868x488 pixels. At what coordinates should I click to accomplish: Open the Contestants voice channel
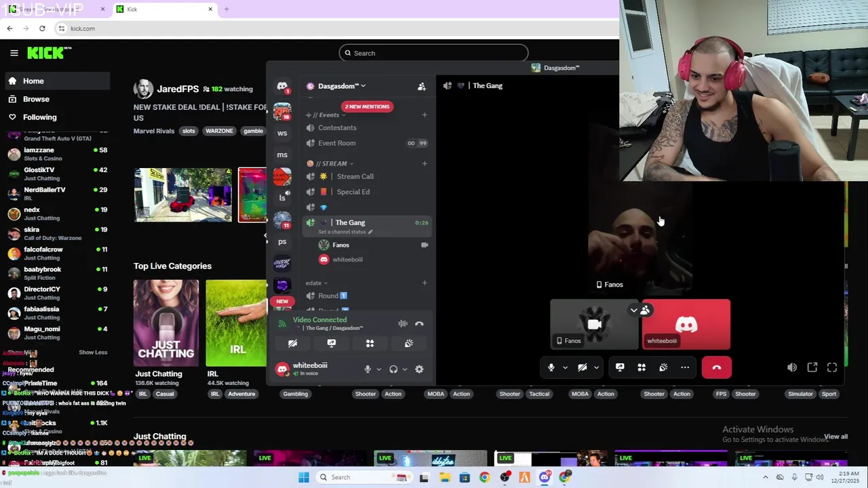pyautogui.click(x=366, y=127)
